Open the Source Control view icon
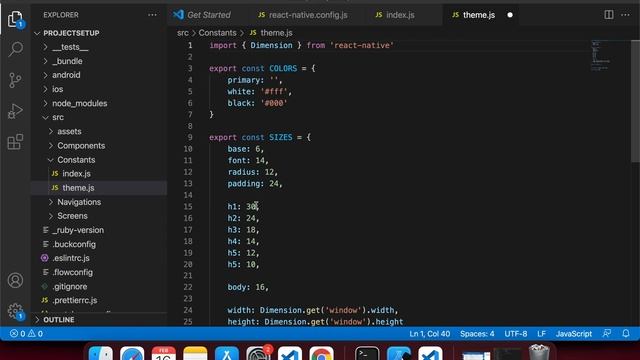 coord(15,80)
